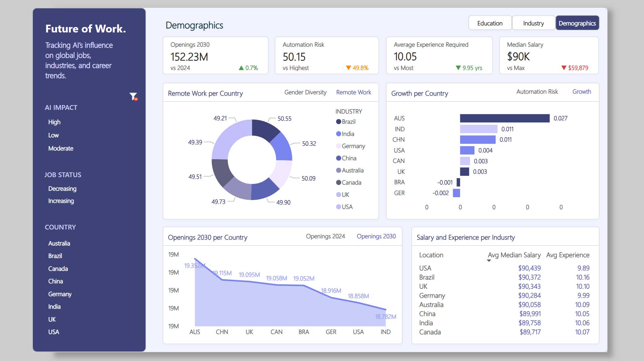Click the USA legend color dot
Image resolution: width=644 pixels, height=361 pixels.
point(338,207)
